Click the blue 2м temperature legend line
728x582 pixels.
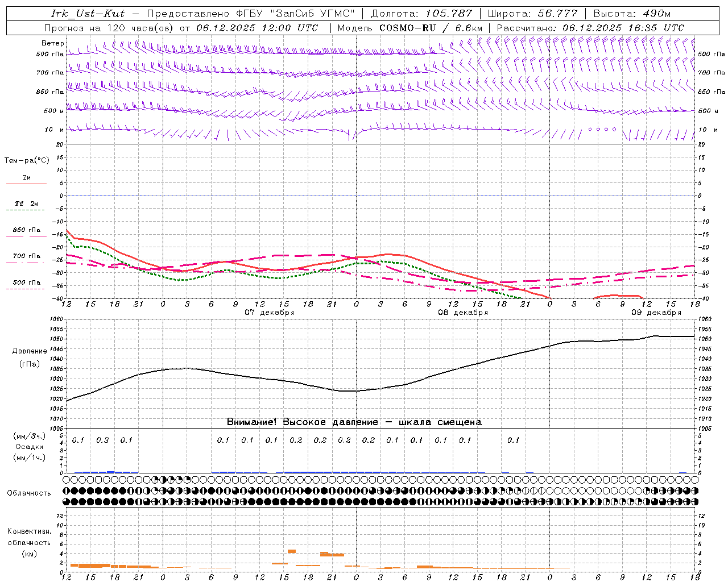point(26,184)
